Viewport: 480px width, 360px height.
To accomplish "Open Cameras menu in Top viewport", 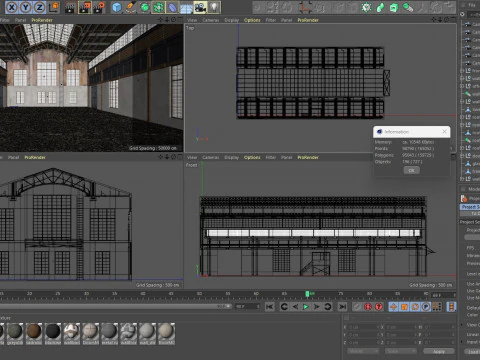I will [211, 20].
